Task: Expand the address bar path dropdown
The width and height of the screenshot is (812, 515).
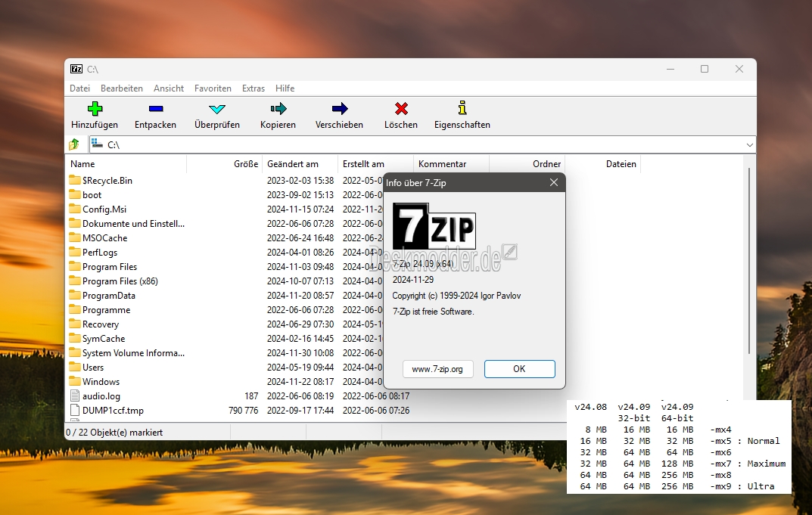Action: (x=749, y=145)
